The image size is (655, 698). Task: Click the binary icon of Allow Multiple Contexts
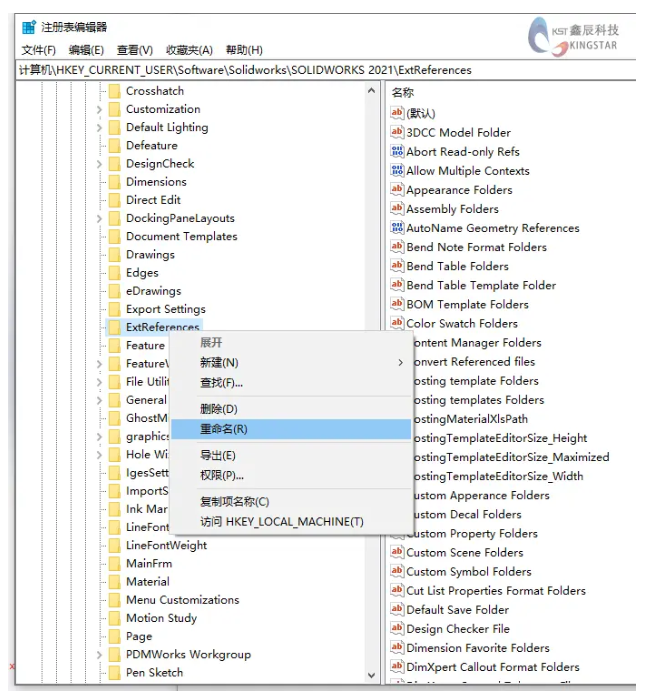coord(397,170)
